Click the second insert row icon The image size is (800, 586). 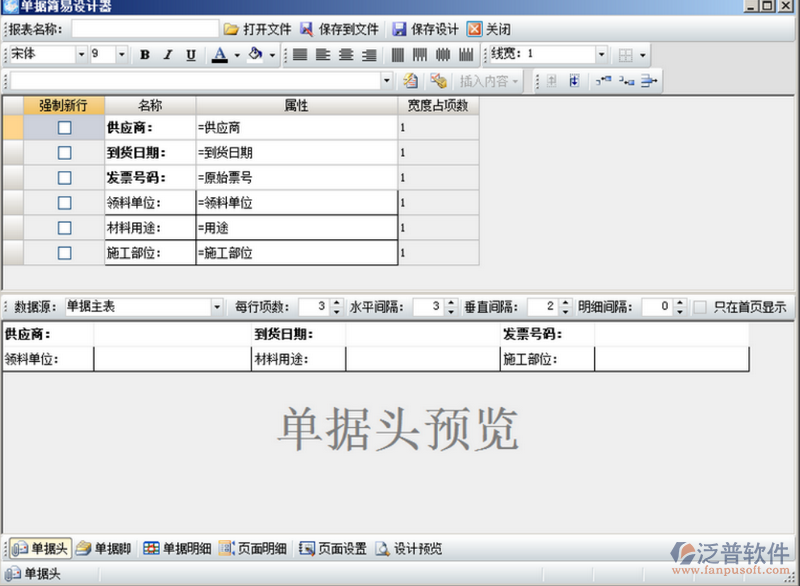(x=627, y=81)
